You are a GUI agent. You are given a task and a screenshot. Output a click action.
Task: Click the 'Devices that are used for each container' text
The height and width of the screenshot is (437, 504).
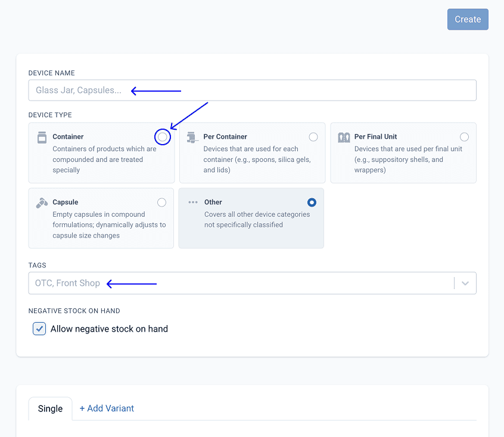tap(257, 160)
